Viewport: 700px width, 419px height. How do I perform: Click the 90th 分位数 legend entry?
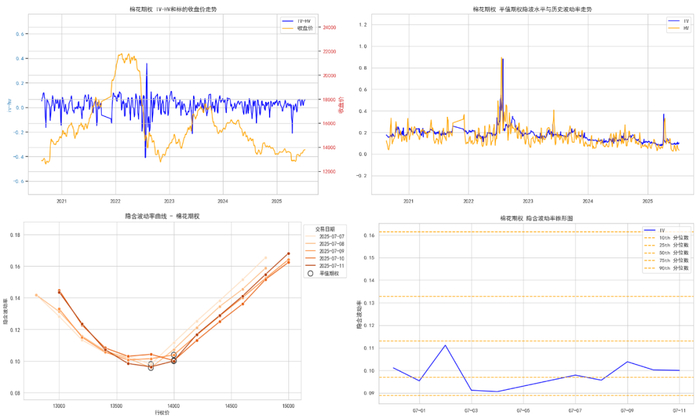tap(666, 268)
